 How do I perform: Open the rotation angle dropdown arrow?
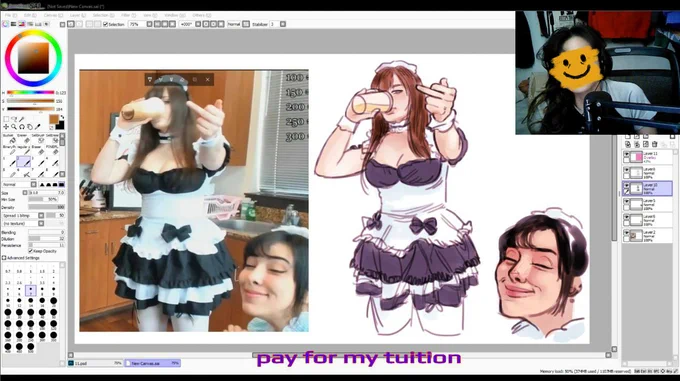[x=198, y=24]
